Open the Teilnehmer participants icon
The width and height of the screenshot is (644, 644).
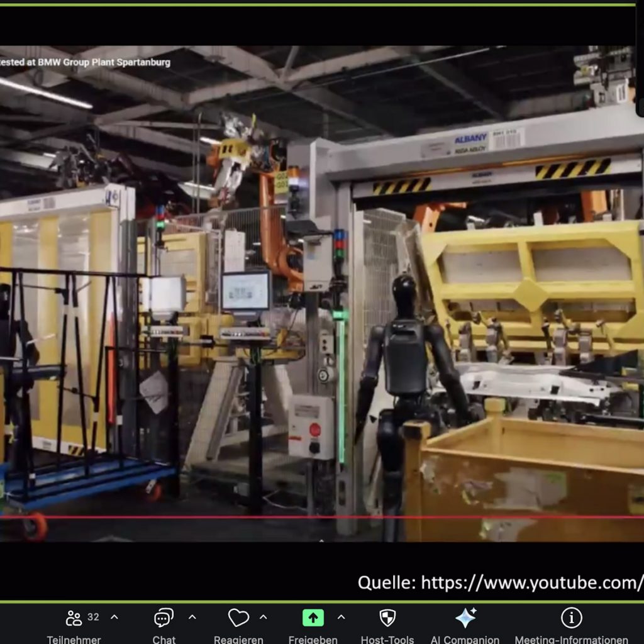[74, 618]
